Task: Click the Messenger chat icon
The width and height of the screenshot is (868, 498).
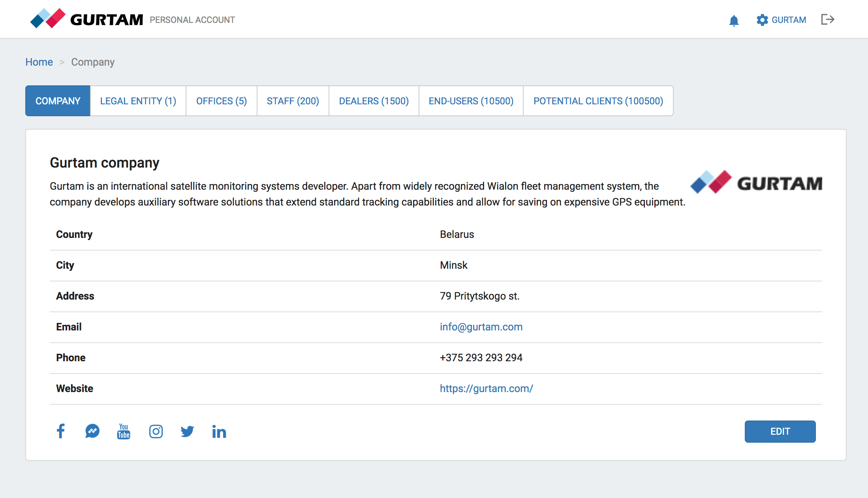Action: point(92,431)
